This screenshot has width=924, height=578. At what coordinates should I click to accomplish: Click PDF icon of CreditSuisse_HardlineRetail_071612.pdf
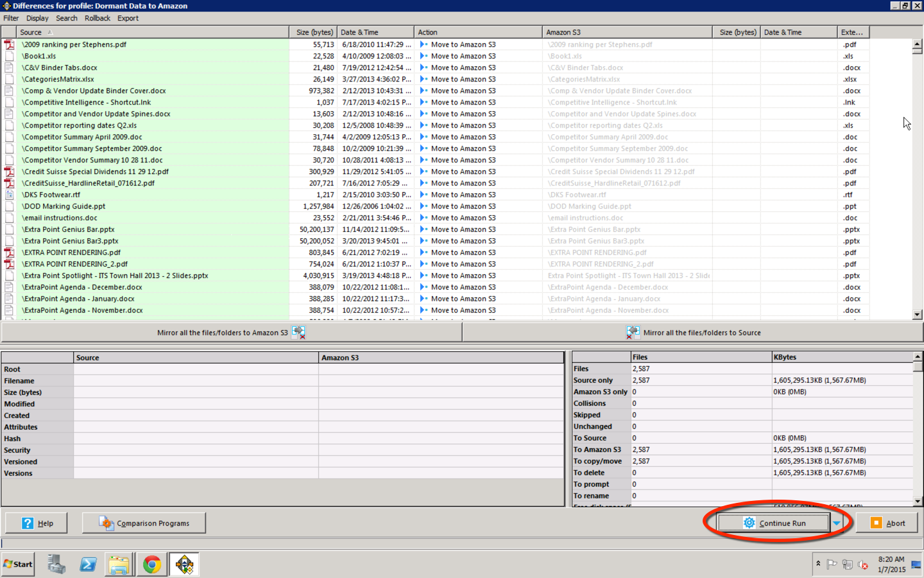point(9,183)
